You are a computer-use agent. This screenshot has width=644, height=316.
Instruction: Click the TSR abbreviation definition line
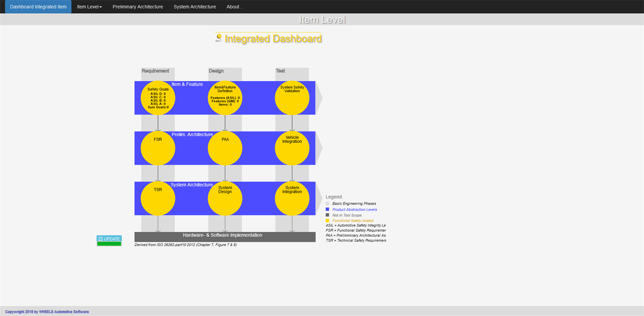[356, 240]
